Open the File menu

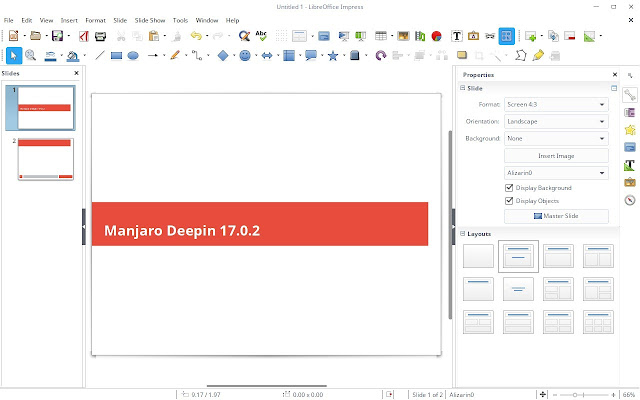9,20
